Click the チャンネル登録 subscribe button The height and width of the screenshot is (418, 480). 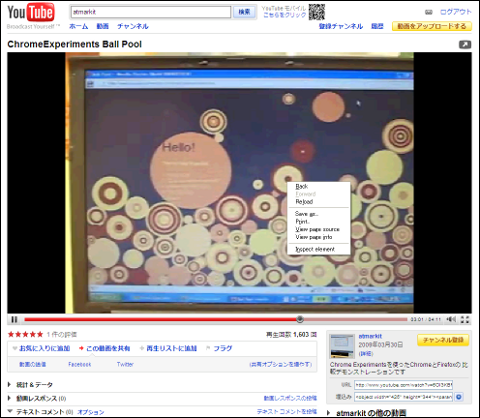click(x=443, y=340)
